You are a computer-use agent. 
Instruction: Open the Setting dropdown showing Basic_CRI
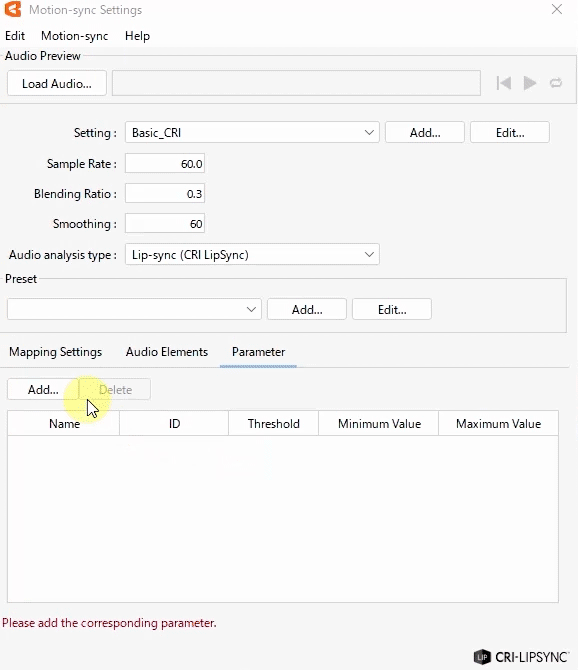pyautogui.click(x=252, y=132)
